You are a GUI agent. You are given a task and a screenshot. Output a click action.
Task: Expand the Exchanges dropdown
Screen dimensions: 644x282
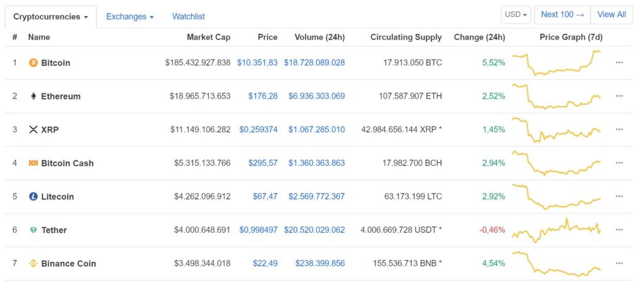tap(130, 17)
